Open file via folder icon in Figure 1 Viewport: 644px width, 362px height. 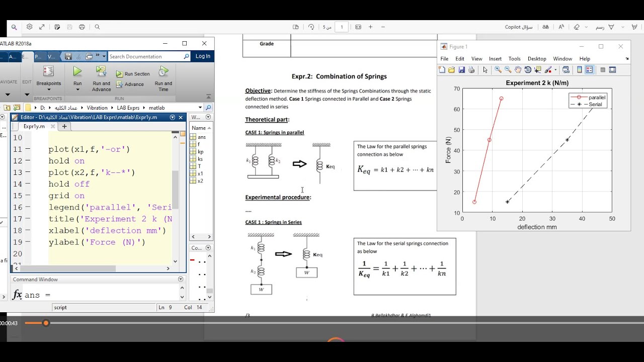(451, 70)
